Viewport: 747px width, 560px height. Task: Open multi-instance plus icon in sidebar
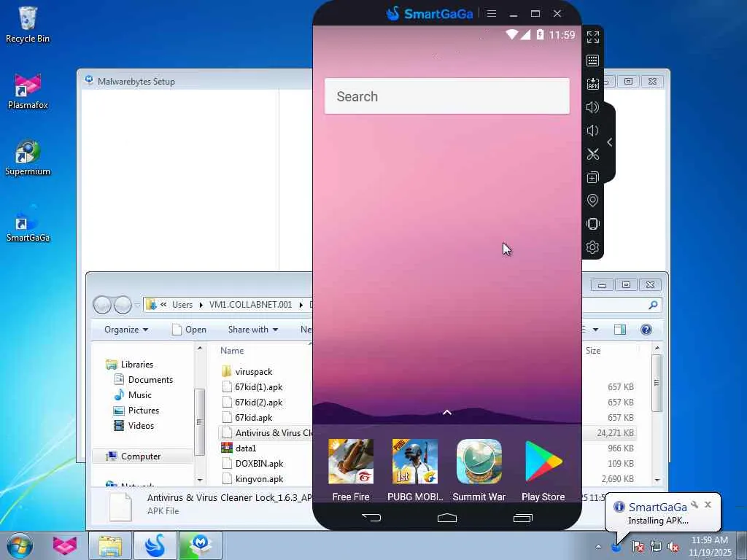point(592,178)
